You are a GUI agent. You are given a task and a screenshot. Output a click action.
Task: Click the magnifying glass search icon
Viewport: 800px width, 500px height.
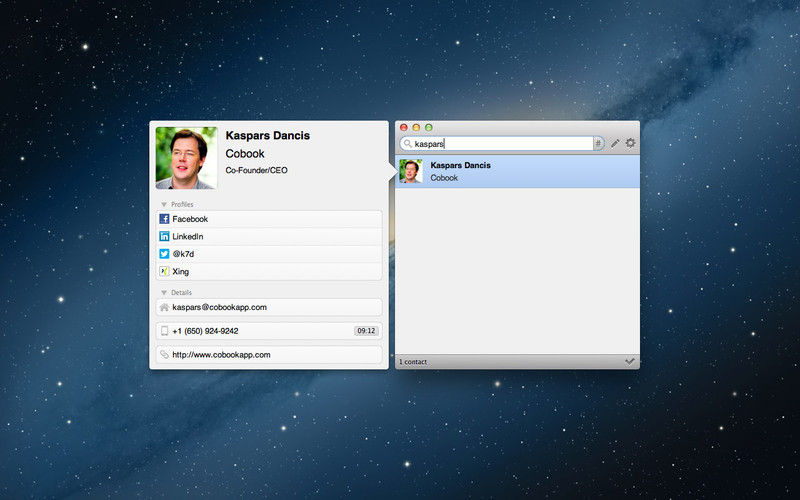click(x=407, y=144)
